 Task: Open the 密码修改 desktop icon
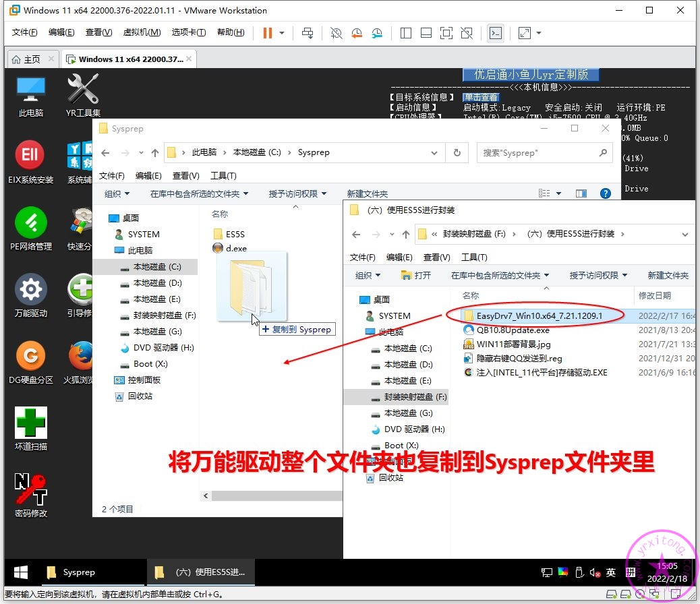click(x=31, y=495)
